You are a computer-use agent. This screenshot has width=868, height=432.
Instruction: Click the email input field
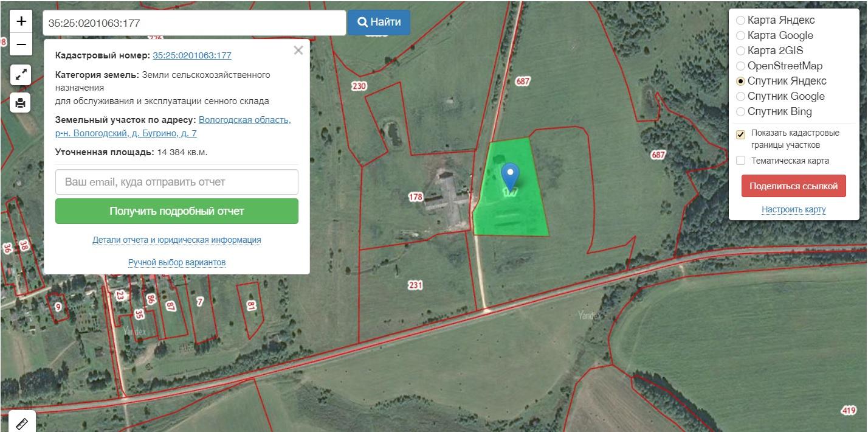(x=176, y=182)
